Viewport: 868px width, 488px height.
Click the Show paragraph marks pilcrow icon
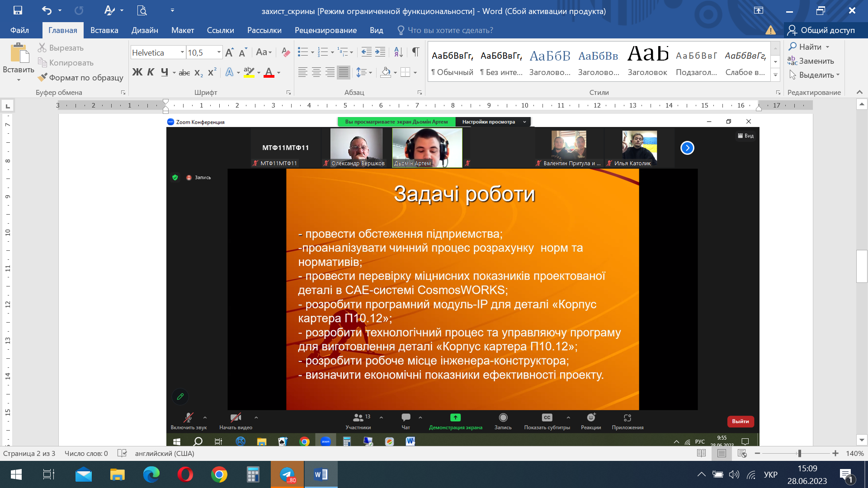(415, 52)
